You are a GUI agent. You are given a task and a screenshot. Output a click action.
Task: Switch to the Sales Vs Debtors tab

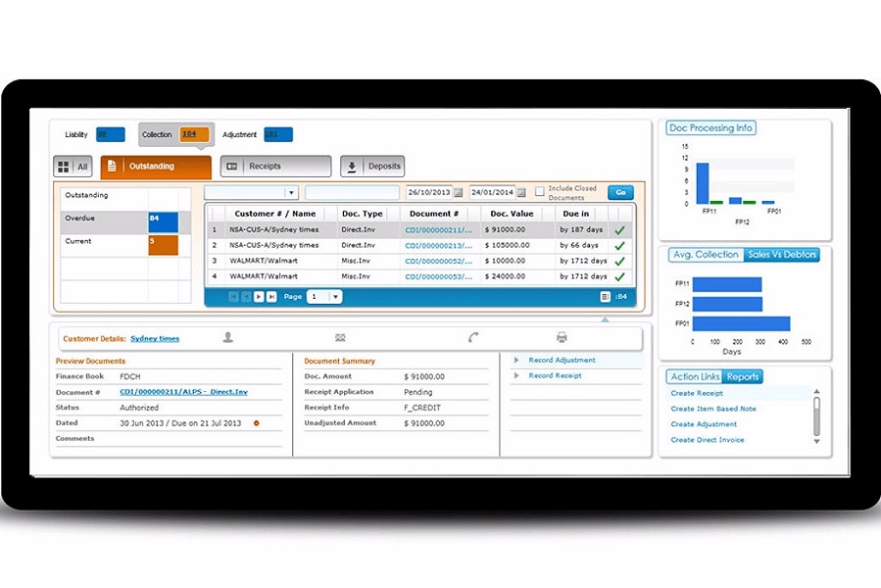click(782, 255)
